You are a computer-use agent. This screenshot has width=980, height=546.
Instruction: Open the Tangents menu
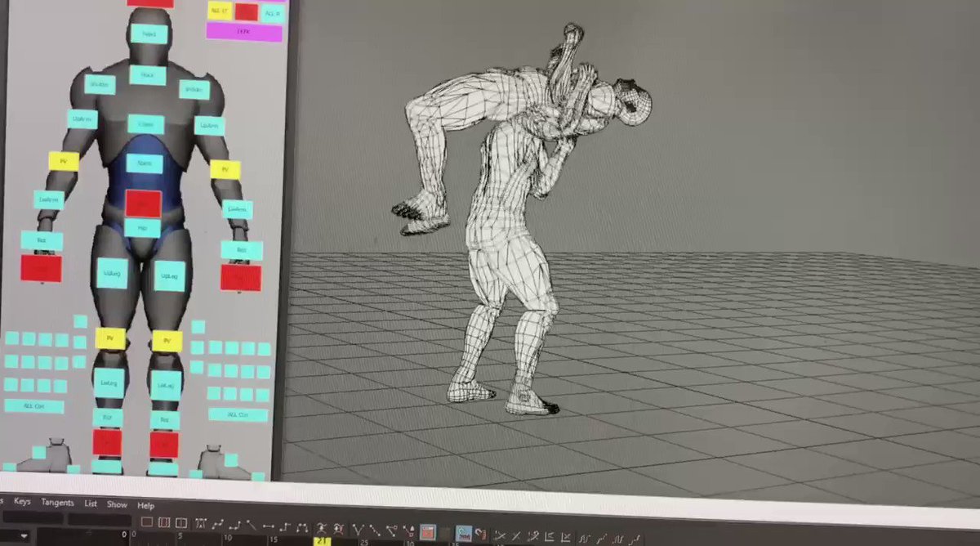57,503
